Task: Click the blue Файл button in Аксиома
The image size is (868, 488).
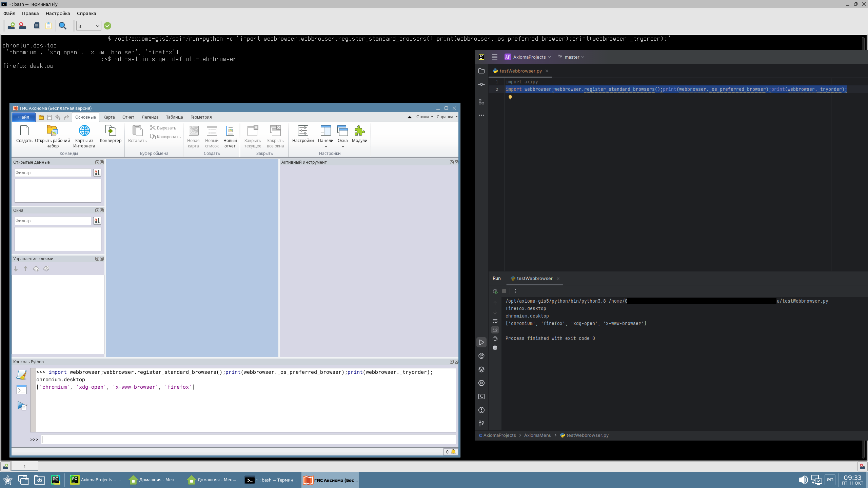Action: tap(23, 117)
